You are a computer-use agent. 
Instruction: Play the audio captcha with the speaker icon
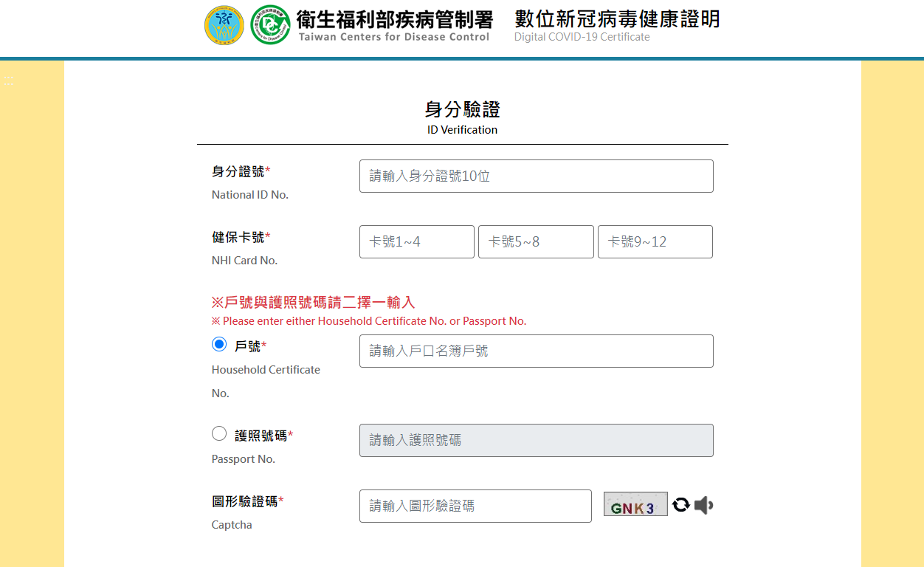[704, 505]
